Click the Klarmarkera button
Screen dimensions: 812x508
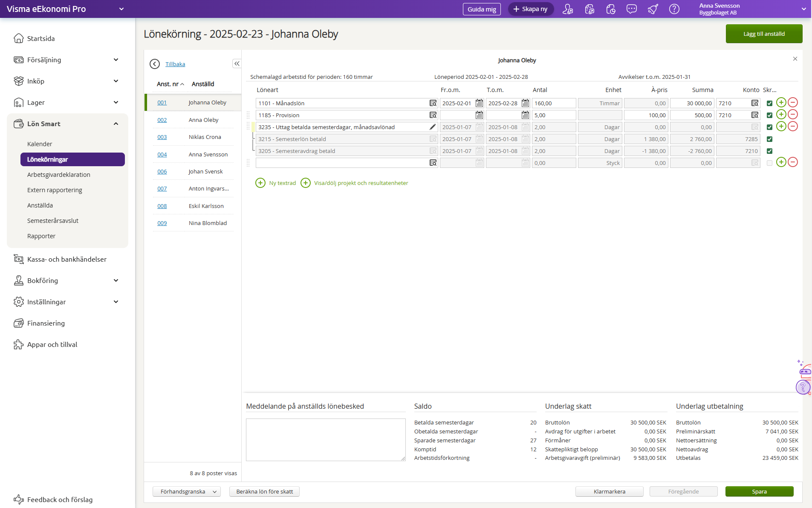pos(609,491)
